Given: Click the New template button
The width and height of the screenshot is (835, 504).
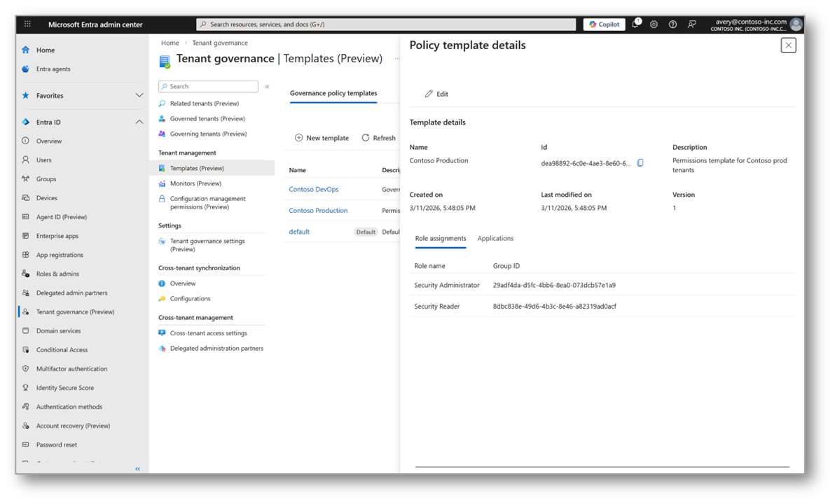Looking at the screenshot, I should (322, 138).
